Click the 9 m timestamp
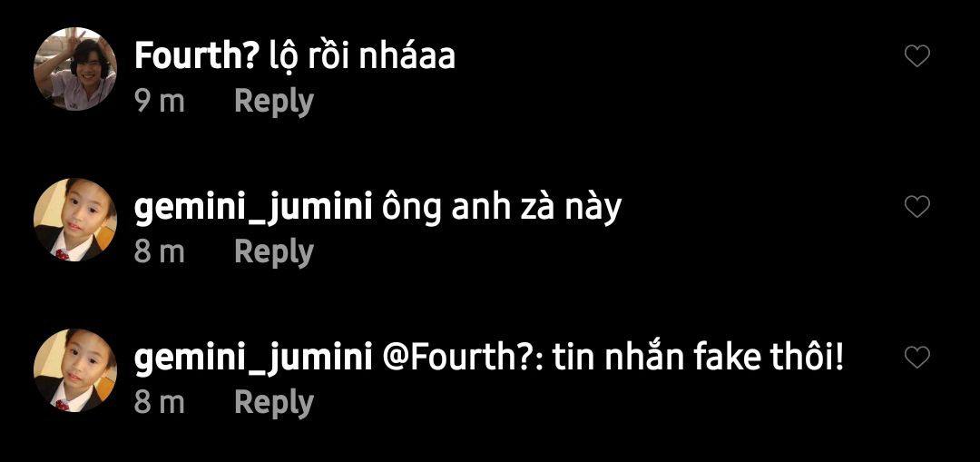This screenshot has height=462, width=980. pos(160,102)
